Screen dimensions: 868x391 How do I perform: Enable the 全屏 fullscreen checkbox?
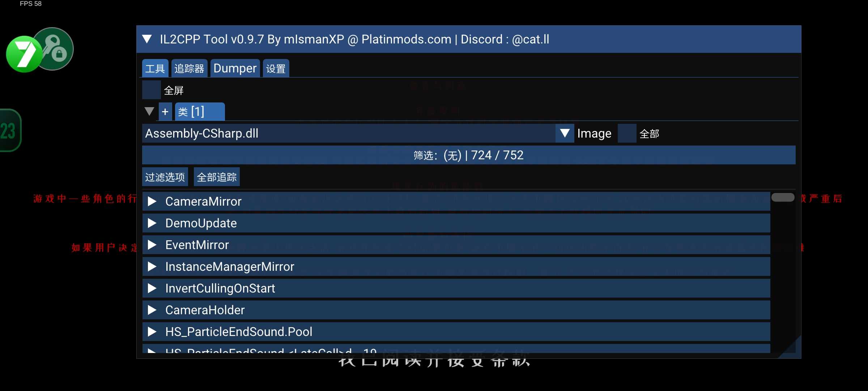[x=151, y=90]
